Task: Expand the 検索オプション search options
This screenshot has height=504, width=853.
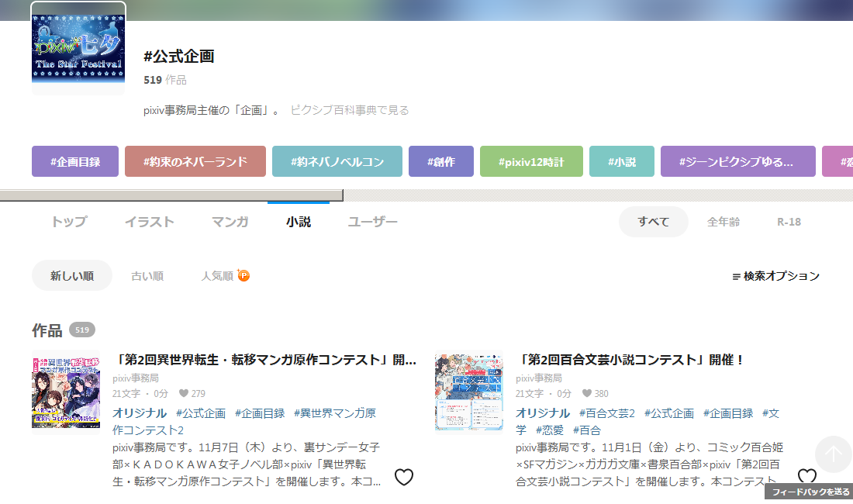Action: coord(775,276)
